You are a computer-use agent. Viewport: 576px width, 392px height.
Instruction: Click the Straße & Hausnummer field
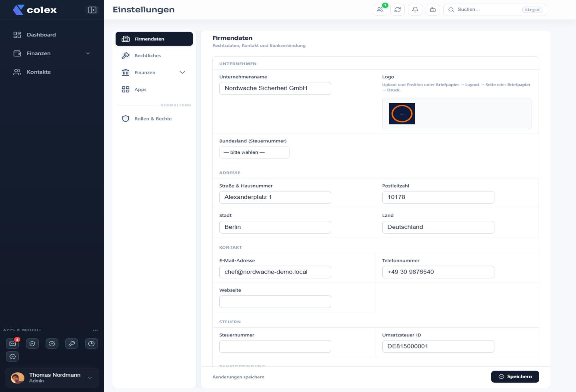pos(275,197)
